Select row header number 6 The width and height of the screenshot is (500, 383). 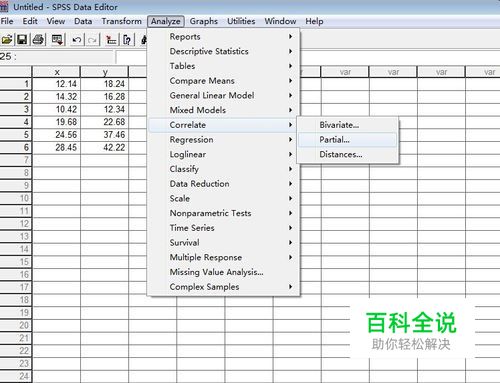(x=16, y=147)
